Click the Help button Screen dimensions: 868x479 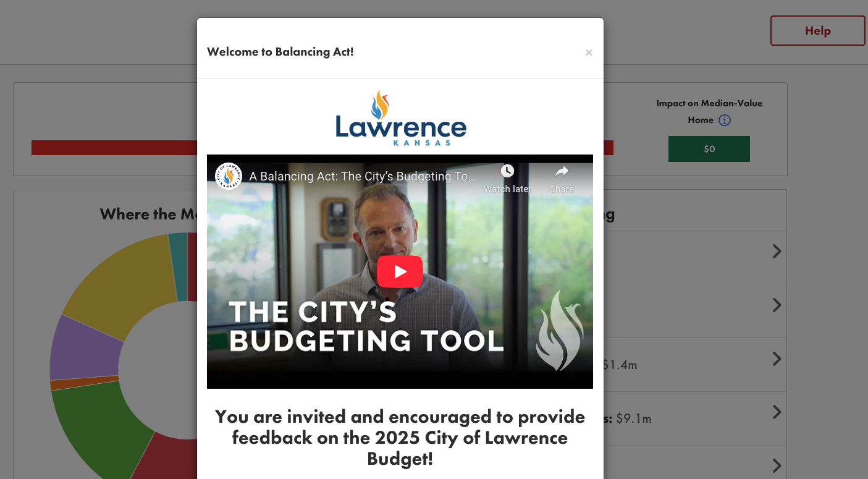coord(817,31)
